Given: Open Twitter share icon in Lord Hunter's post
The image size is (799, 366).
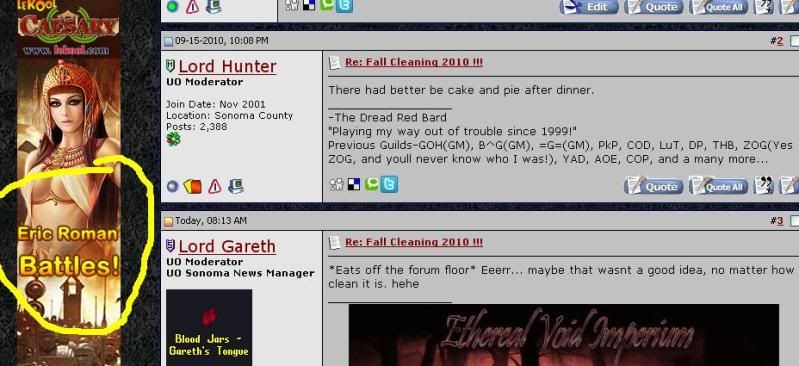Looking at the screenshot, I should [389, 184].
